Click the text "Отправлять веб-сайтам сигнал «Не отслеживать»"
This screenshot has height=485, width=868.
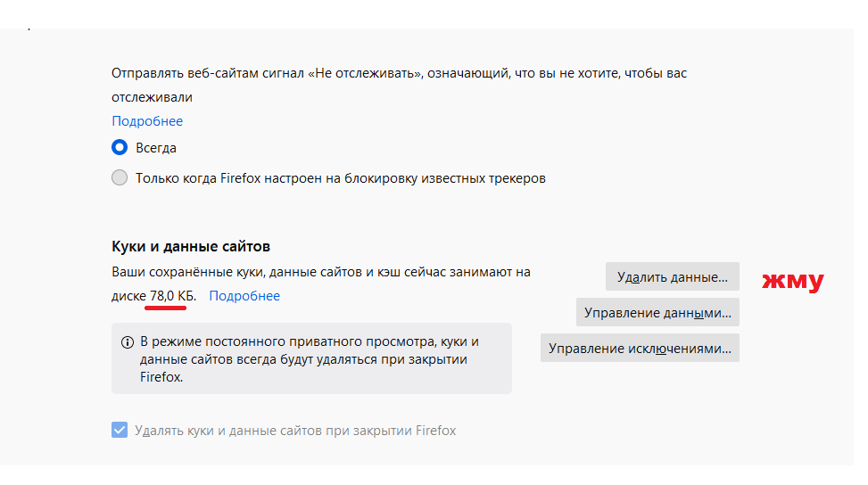click(266, 73)
